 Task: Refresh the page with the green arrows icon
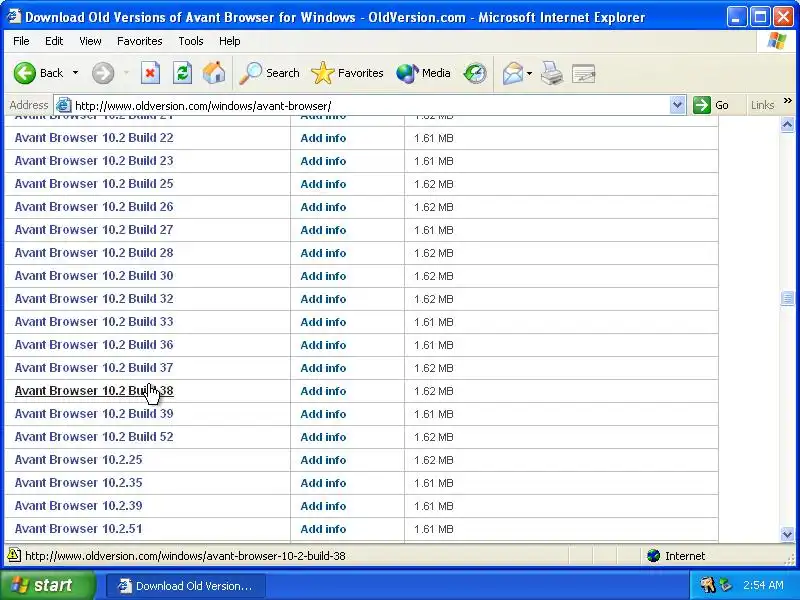(x=183, y=73)
